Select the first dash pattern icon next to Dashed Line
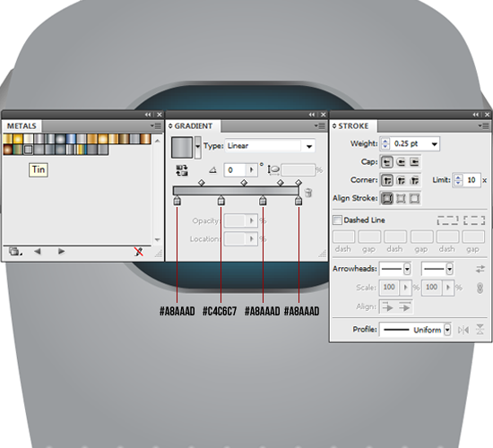Screen dimensions: 493x448 pyautogui.click(x=447, y=220)
